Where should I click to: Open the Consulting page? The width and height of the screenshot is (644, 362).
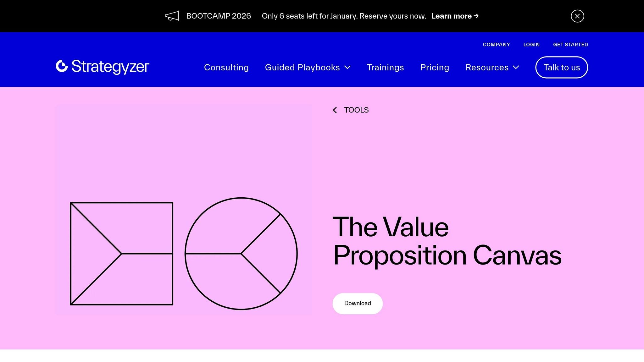click(226, 67)
